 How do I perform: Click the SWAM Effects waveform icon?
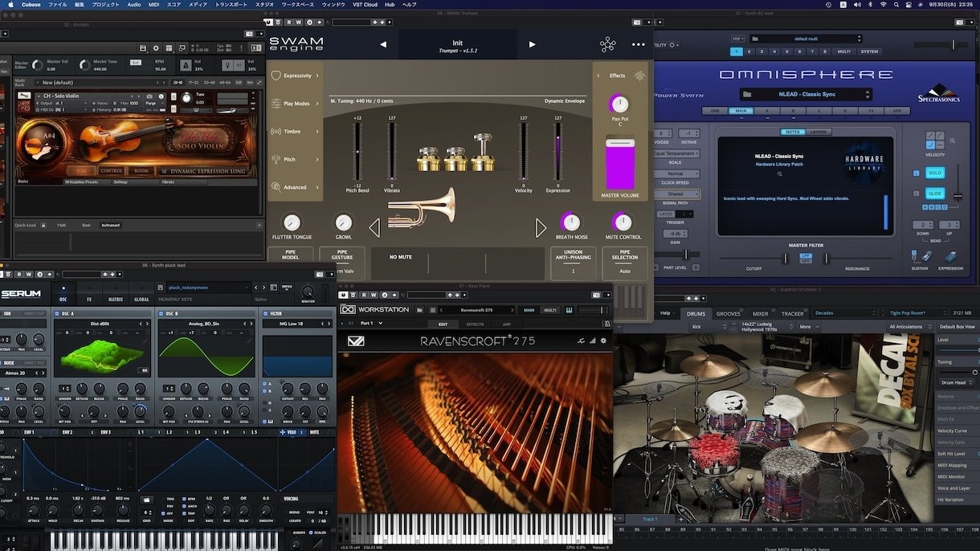639,76
